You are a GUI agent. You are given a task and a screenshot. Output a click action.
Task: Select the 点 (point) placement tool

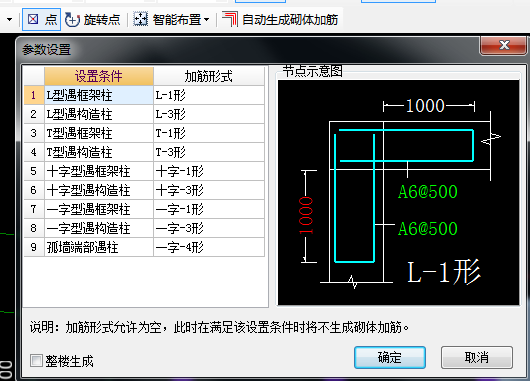[x=42, y=20]
